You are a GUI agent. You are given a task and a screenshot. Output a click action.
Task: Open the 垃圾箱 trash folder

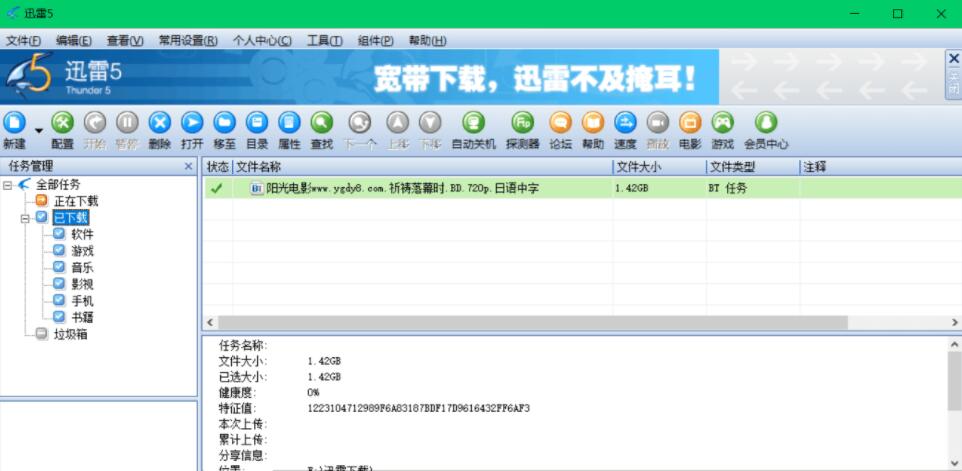70,334
